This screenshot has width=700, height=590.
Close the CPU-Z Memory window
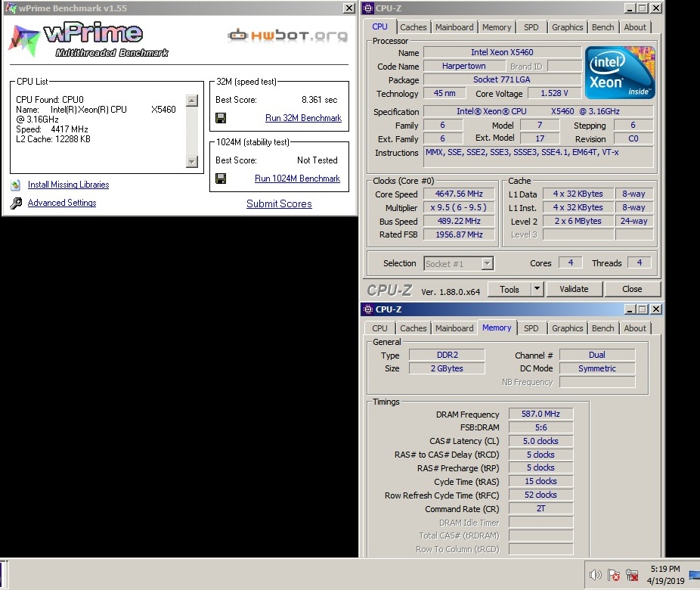click(656, 309)
